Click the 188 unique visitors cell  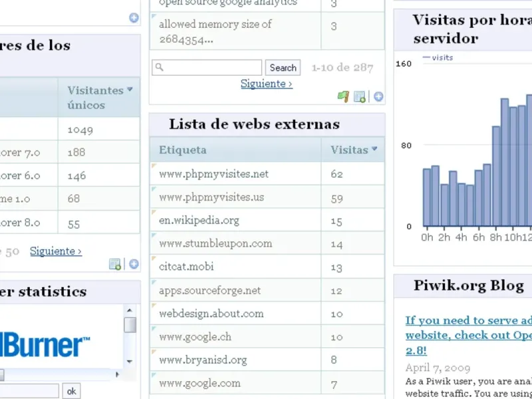[98, 152]
